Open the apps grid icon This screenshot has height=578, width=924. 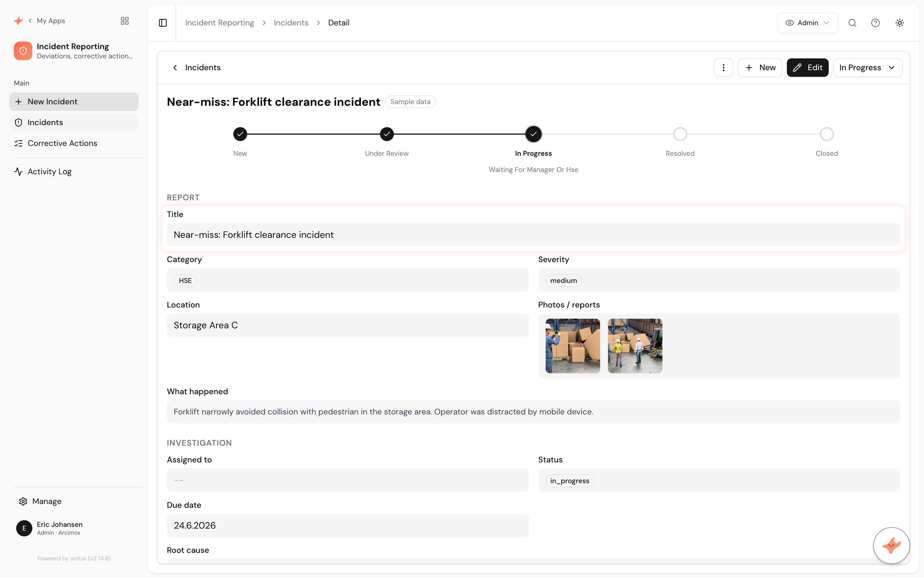coord(124,21)
